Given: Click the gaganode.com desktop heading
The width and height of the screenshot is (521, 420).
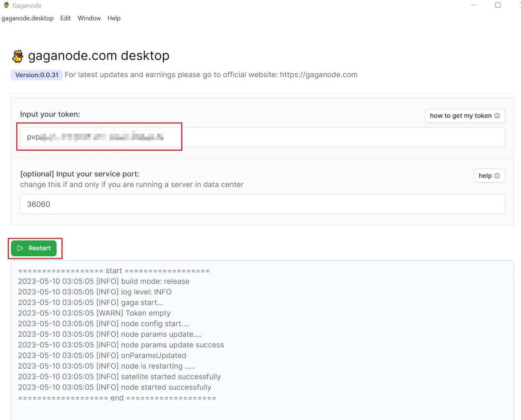Looking at the screenshot, I should click(99, 55).
